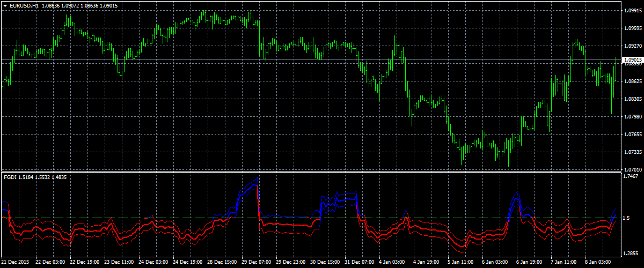Click price scale value 1.08305
The height and width of the screenshot is (268, 644).
pos(632,99)
